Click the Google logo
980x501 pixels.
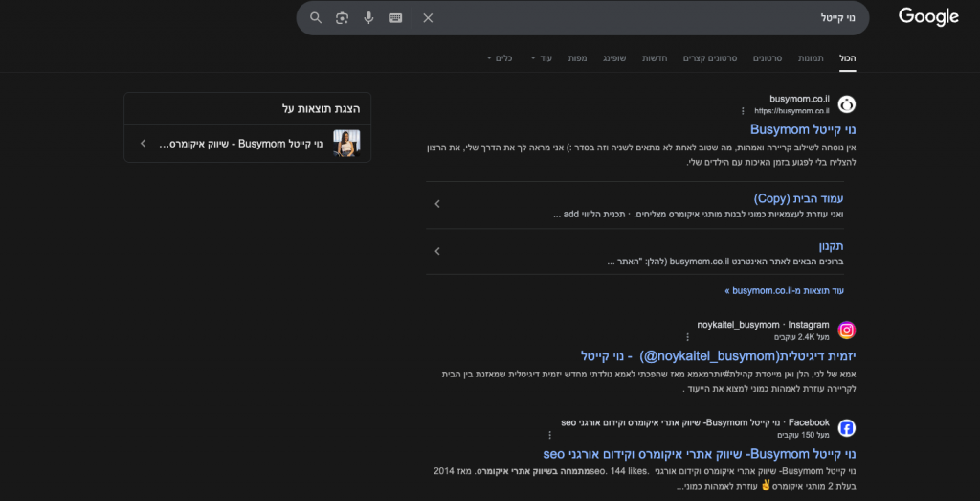927,17
